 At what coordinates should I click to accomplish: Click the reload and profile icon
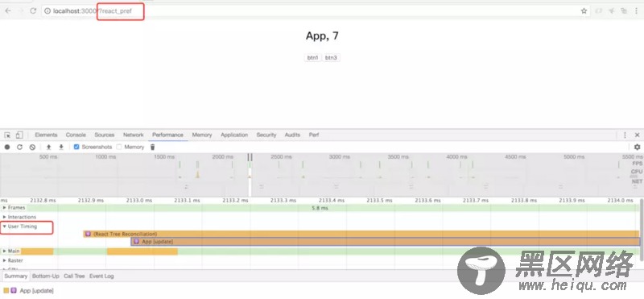[19, 147]
